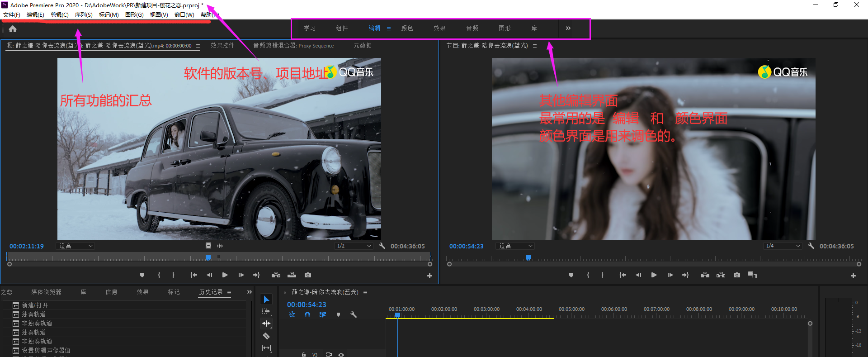Export frame from Source monitor
This screenshot has width=868, height=357.
308,275
